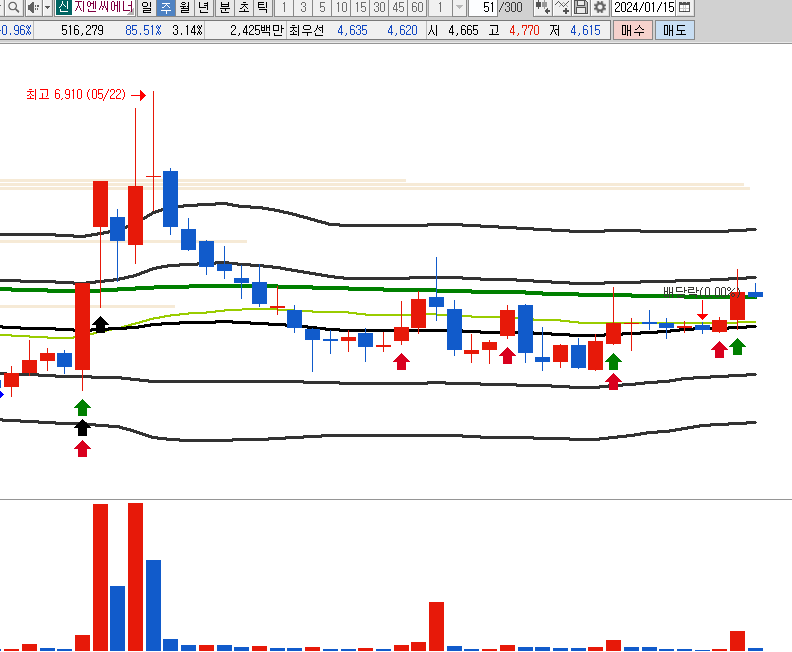Open the stock search magnifier icon

[14, 8]
